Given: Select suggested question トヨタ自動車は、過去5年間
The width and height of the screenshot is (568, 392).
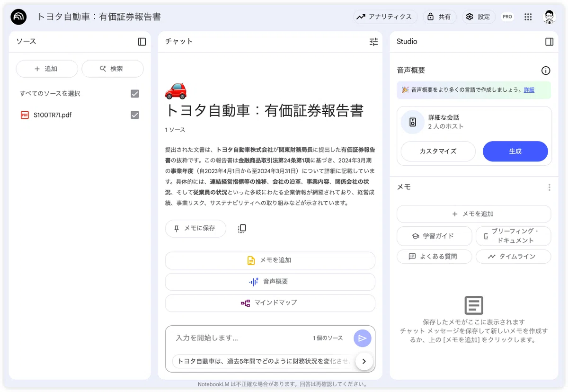Looking at the screenshot, I should (263, 361).
